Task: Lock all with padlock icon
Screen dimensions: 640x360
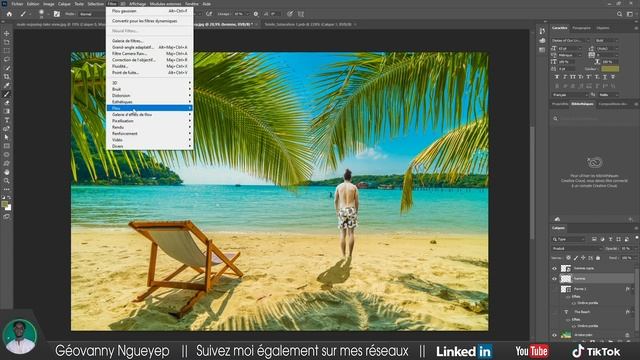Action: (x=598, y=258)
